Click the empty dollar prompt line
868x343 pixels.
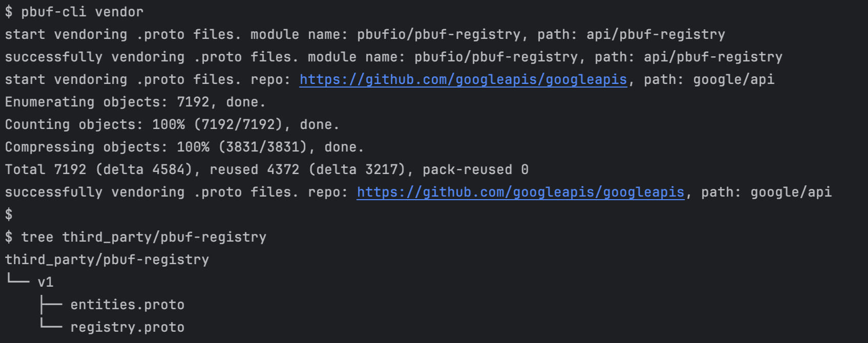9,215
